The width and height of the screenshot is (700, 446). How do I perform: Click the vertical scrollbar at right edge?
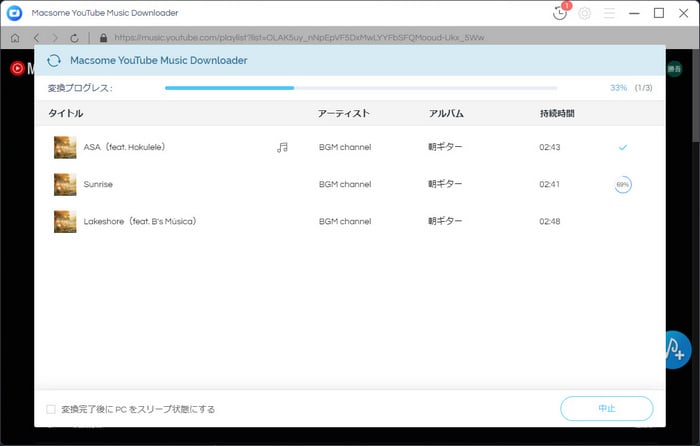click(696, 94)
